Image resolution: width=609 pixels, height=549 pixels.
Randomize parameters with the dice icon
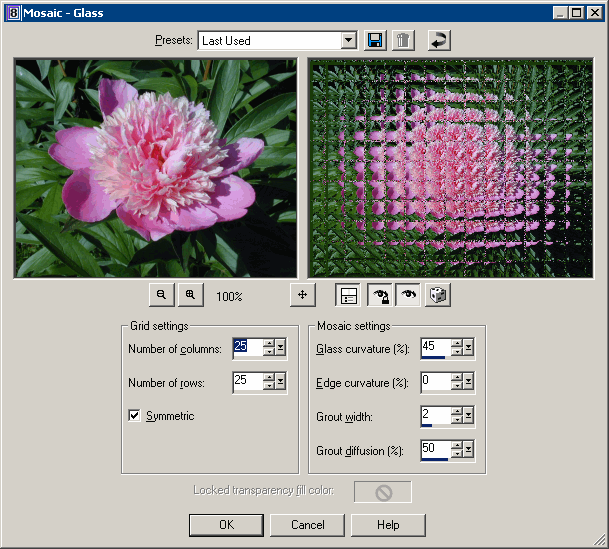coord(438,295)
